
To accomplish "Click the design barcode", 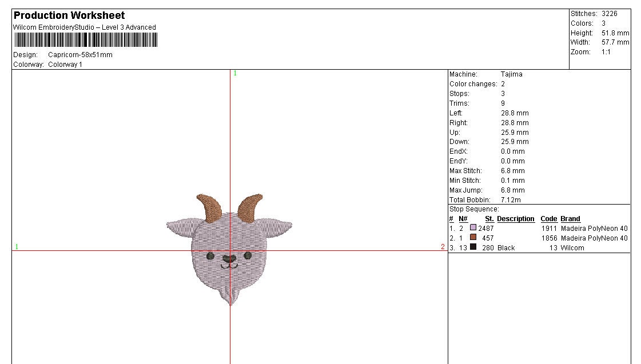I will (86, 40).
